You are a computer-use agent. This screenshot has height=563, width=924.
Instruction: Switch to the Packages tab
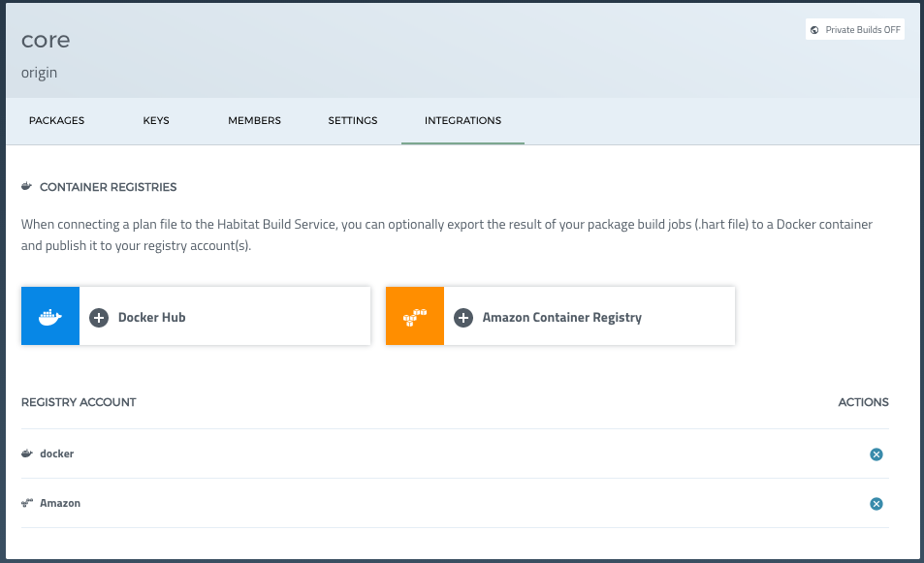55,120
